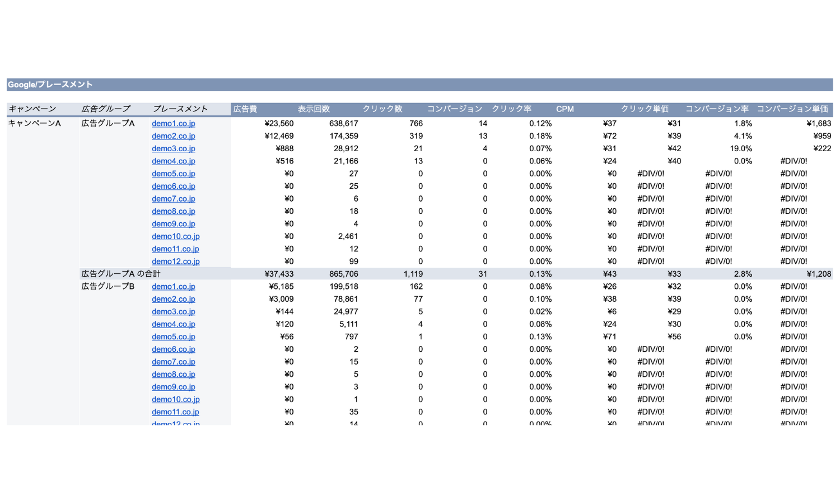
Task: Click the 766 clicks cell
Action: coord(416,123)
